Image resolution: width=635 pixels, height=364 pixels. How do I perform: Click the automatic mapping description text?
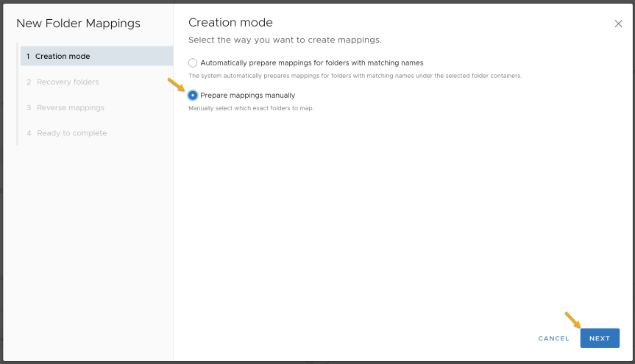click(355, 76)
